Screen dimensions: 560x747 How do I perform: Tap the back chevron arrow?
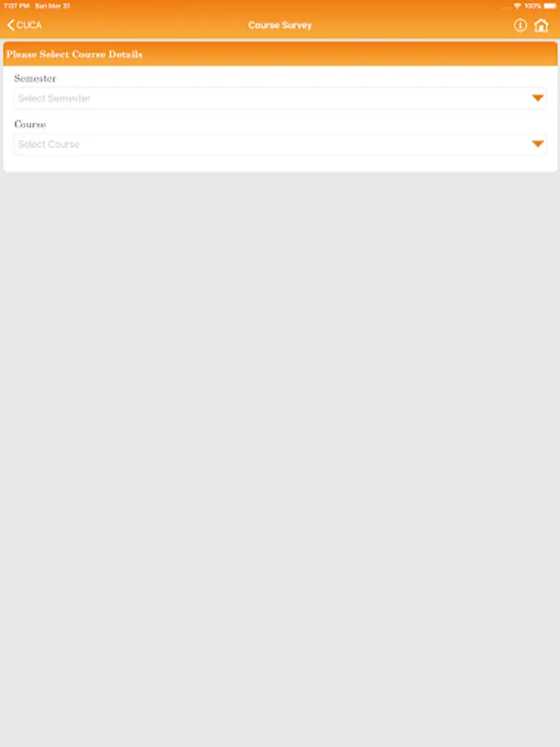11,25
